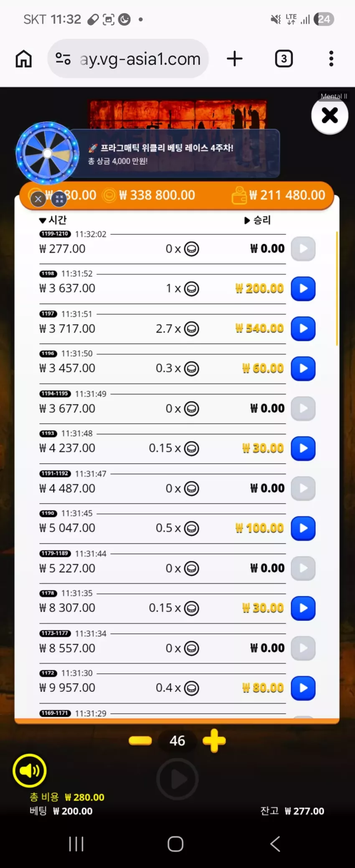The image size is (355, 868).
Task: Open the tab switcher showing 3 tabs
Action: pos(284,59)
